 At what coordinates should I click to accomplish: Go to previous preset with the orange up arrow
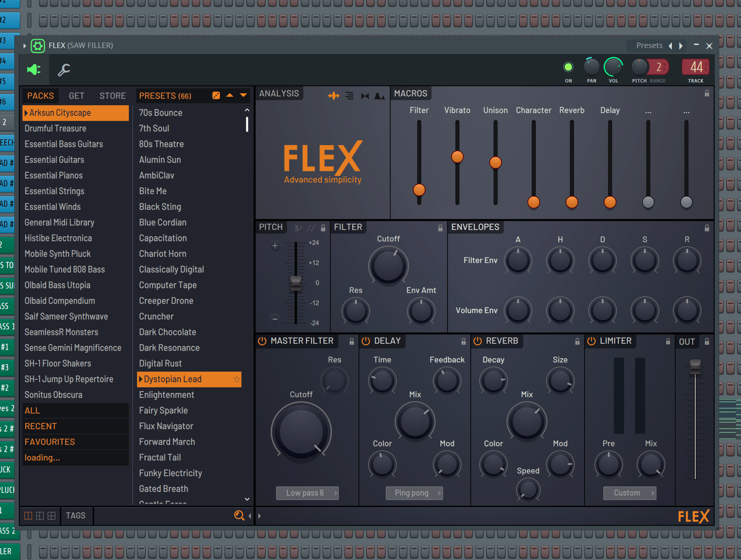(x=230, y=95)
